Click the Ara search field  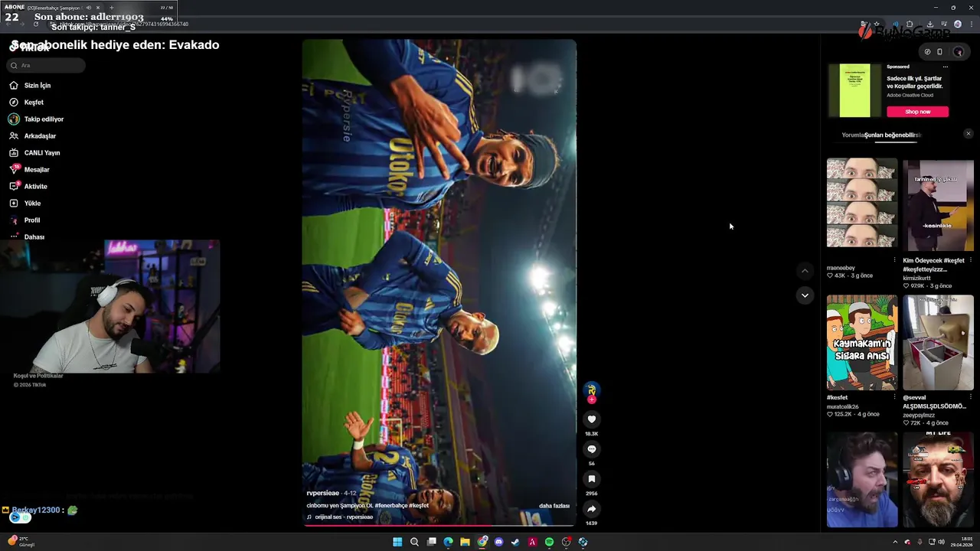tap(46, 66)
